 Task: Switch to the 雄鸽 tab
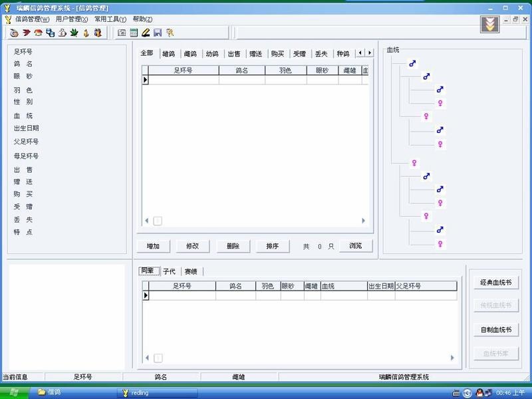point(169,54)
